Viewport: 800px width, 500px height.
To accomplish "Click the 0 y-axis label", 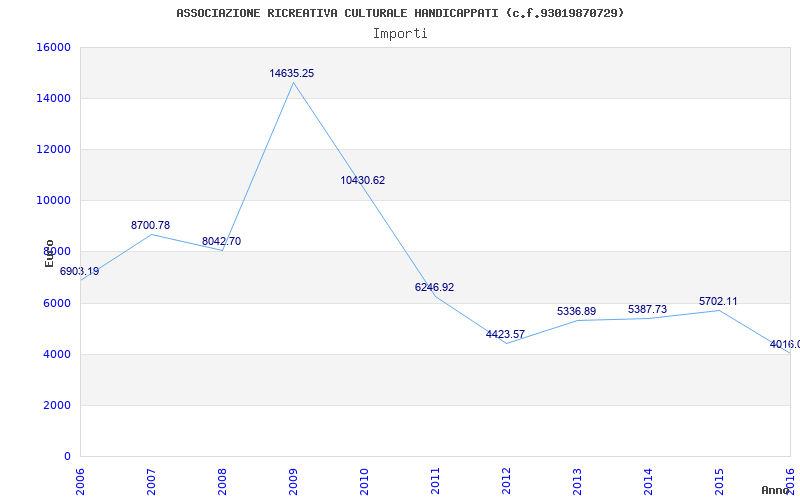I will 67,457.
